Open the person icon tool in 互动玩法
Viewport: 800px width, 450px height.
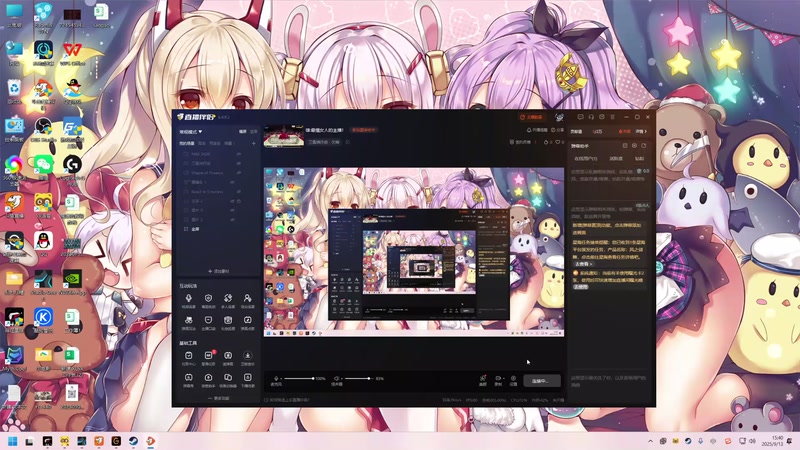247,300
